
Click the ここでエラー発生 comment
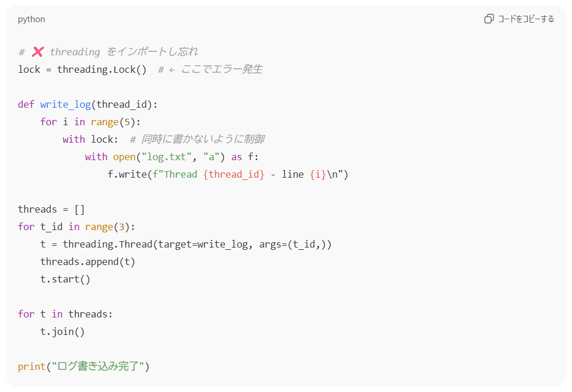222,69
